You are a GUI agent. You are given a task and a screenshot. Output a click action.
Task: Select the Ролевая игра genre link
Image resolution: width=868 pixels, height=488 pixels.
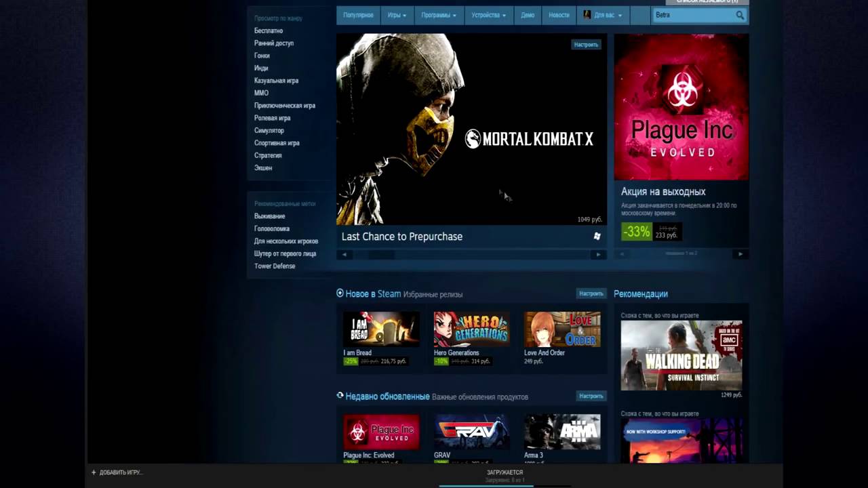tap(272, 118)
